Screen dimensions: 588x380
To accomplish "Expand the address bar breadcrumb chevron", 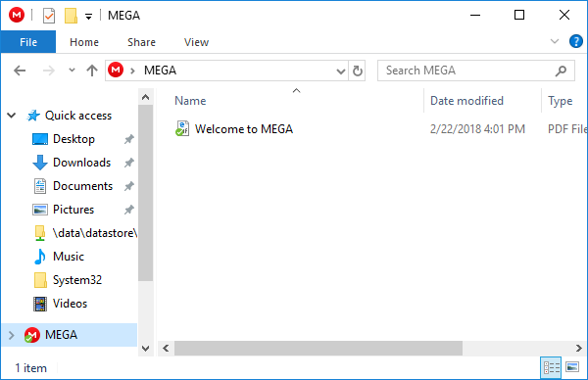I will click(x=132, y=71).
